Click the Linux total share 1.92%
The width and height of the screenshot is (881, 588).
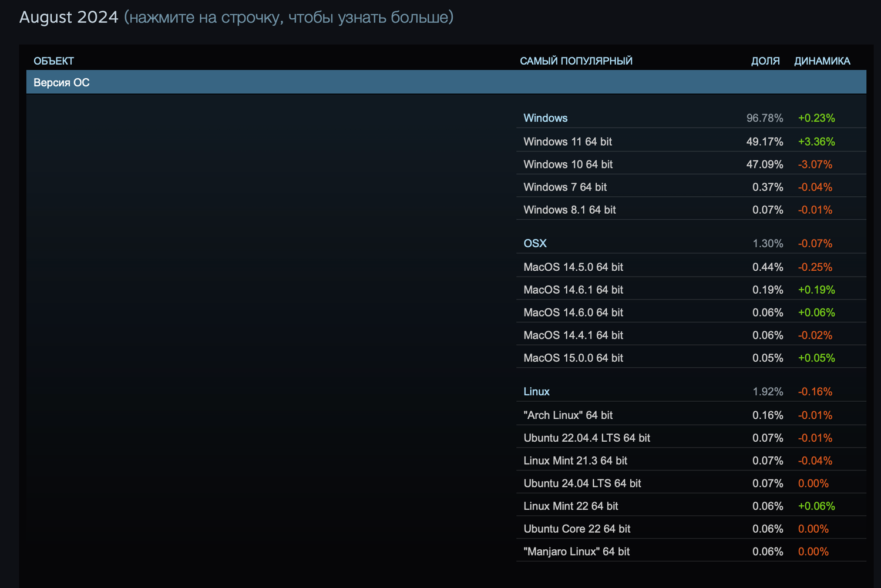click(x=768, y=392)
